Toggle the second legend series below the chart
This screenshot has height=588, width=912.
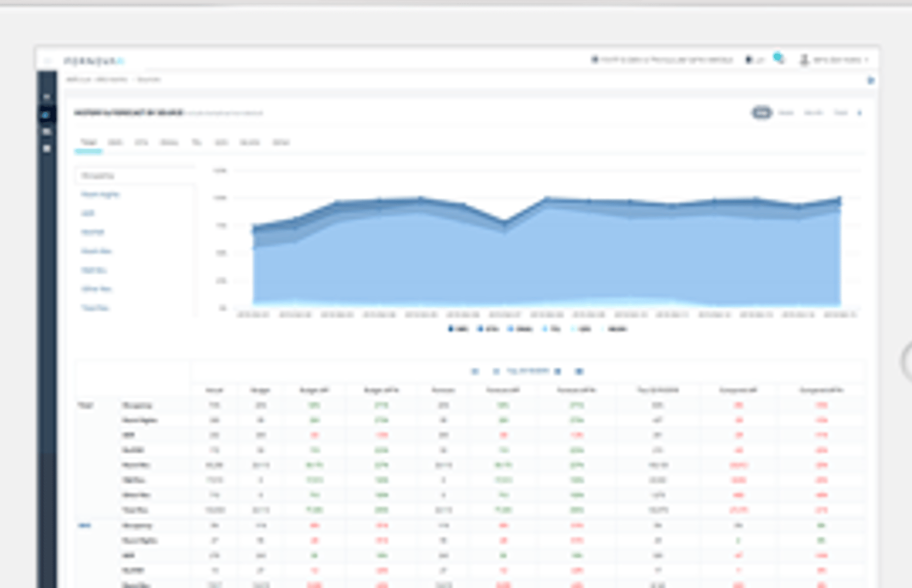pyautogui.click(x=488, y=329)
